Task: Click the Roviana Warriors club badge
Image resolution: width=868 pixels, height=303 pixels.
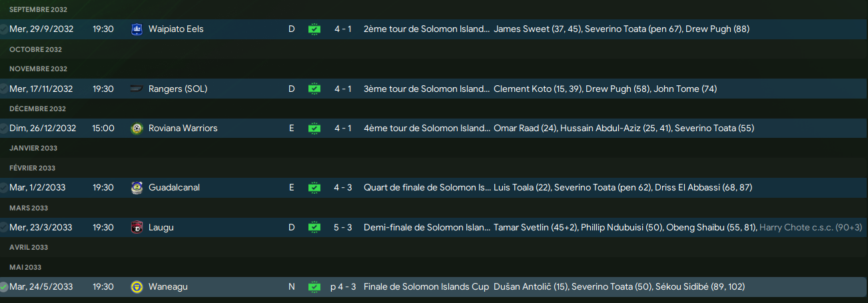Action: [137, 129]
